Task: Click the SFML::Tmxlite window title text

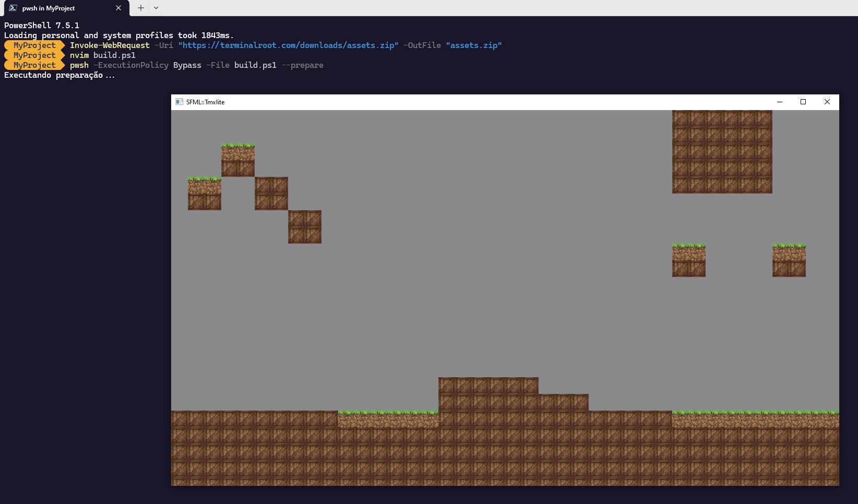Action: point(205,102)
